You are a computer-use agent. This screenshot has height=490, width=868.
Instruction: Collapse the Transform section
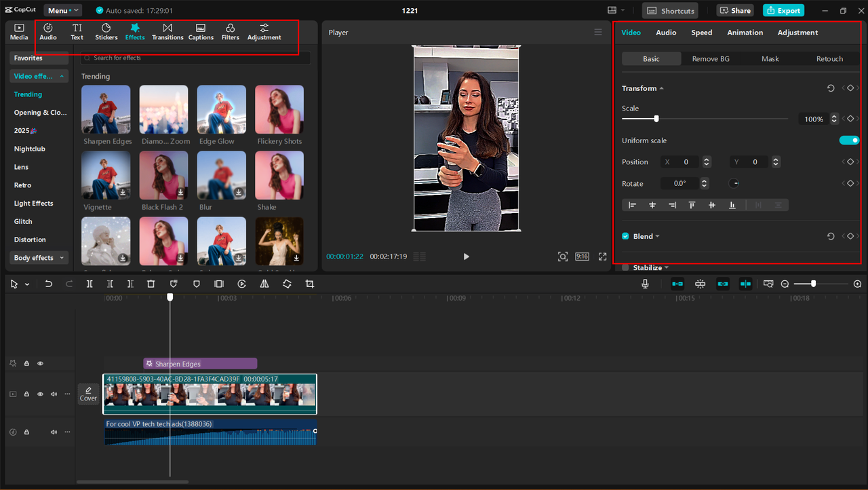pos(661,88)
